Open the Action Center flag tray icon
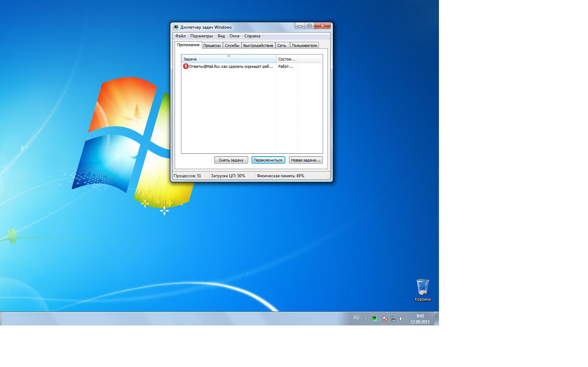 (385, 319)
